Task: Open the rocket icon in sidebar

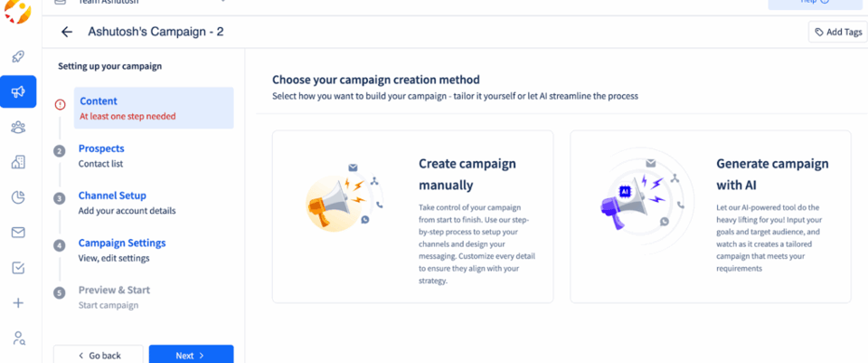Action: 18,56
